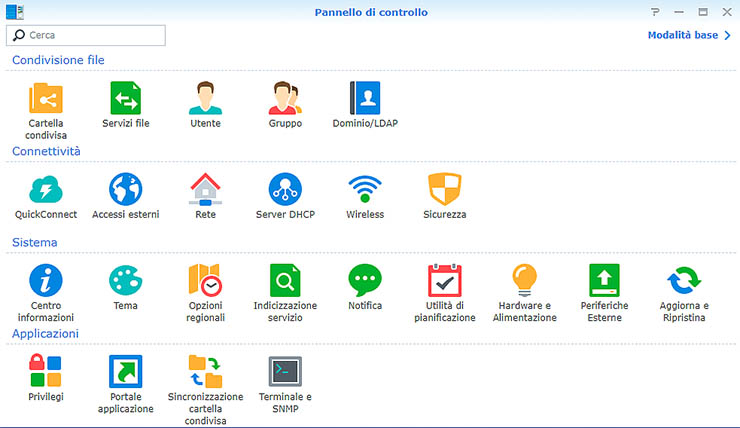Open the Gruppo settings
The height and width of the screenshot is (428, 740).
(285, 98)
